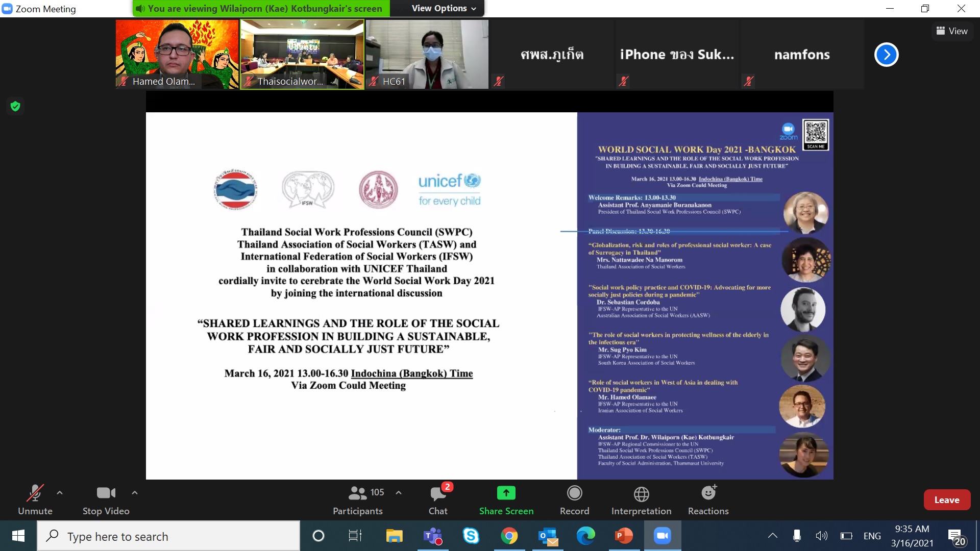Click the green encryption shield icon

[15, 106]
